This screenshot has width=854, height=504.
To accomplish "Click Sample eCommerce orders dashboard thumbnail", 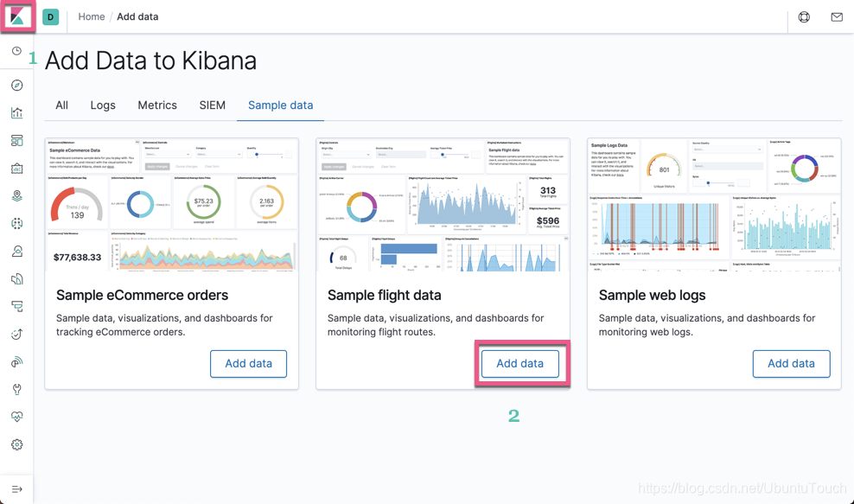I will [x=171, y=205].
